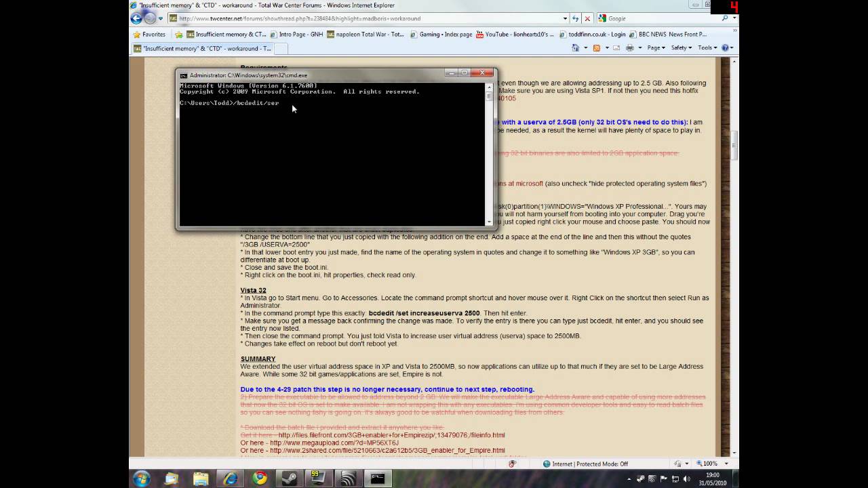Image resolution: width=868 pixels, height=488 pixels.
Task: Stop loading with the red X icon
Action: pos(587,18)
